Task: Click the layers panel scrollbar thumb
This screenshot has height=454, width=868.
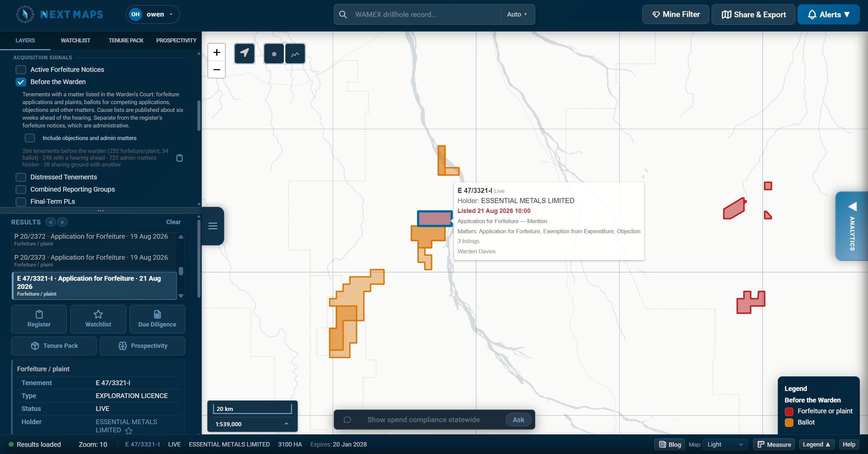Action: (199, 115)
